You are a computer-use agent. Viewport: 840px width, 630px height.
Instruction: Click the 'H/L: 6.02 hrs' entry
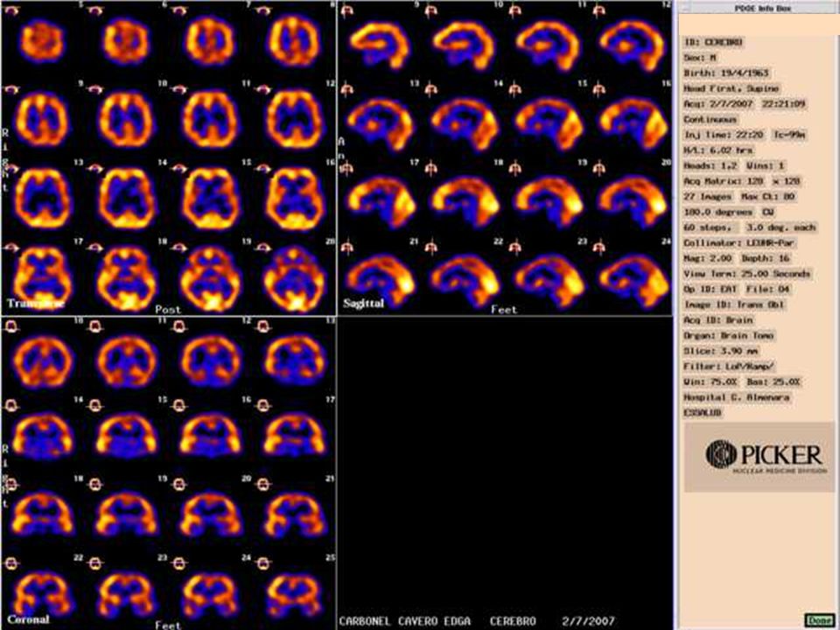[x=718, y=150]
